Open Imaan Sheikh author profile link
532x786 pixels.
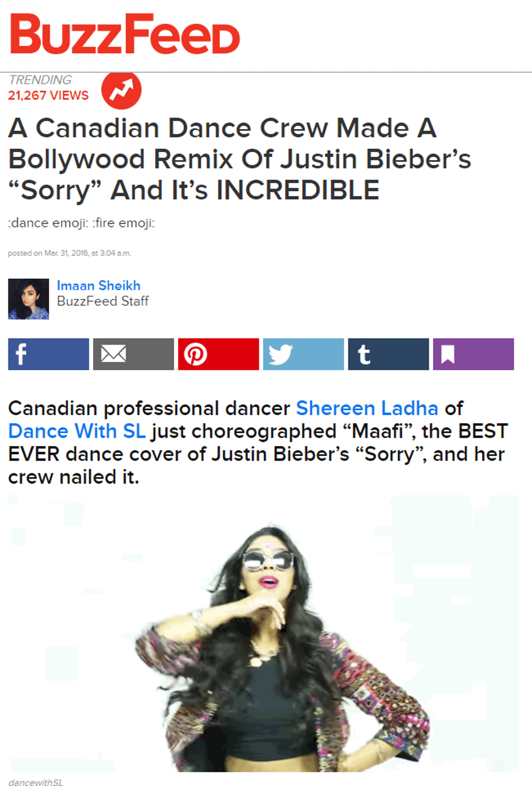(99, 286)
